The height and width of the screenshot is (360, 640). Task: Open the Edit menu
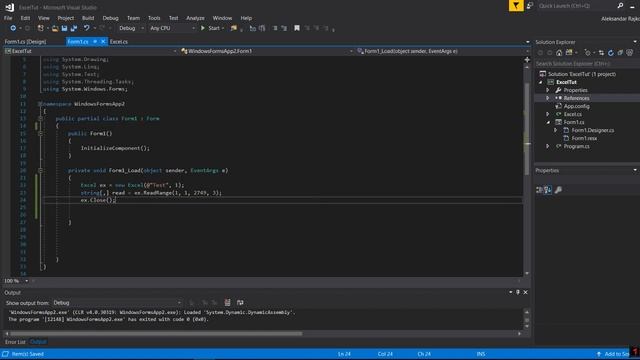point(25,18)
